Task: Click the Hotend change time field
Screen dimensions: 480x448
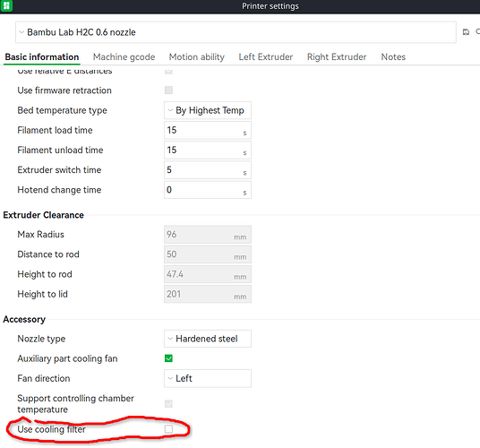Action: point(208,190)
